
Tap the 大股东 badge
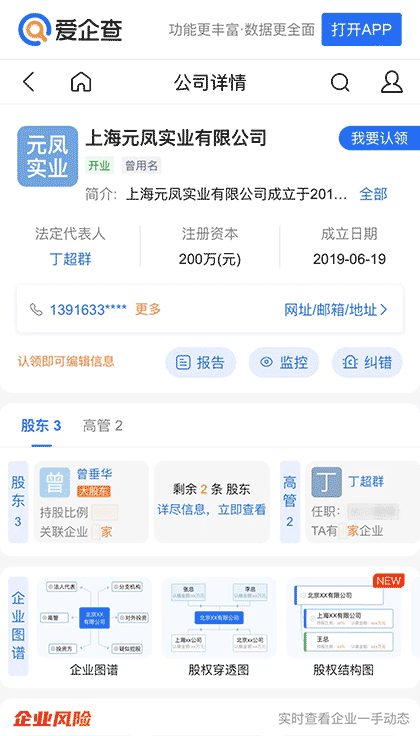(x=94, y=491)
